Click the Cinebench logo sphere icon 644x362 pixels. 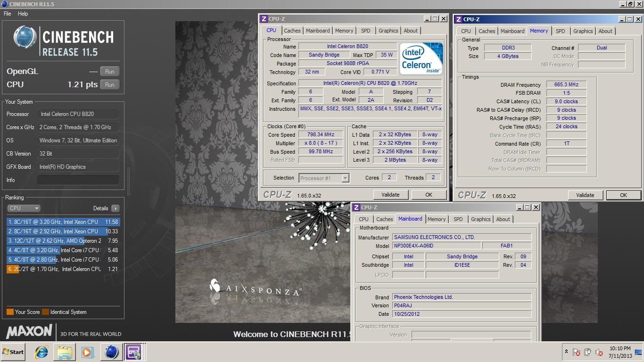click(25, 38)
